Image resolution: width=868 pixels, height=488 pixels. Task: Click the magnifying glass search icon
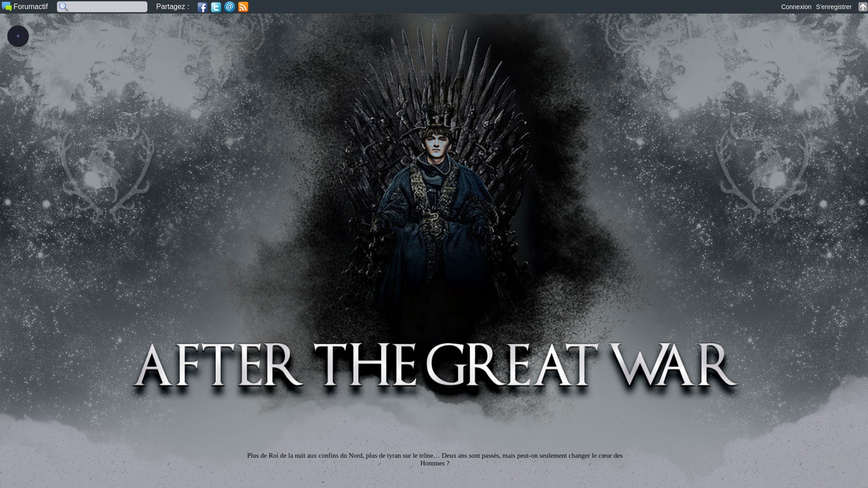(x=64, y=7)
